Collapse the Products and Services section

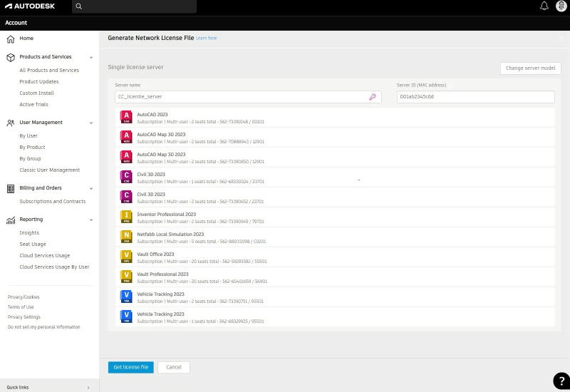90,57
